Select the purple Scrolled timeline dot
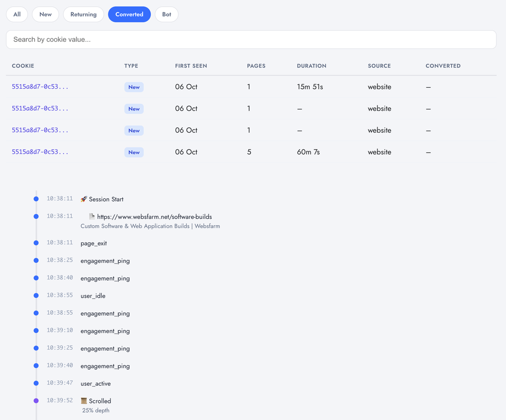 tap(36, 400)
